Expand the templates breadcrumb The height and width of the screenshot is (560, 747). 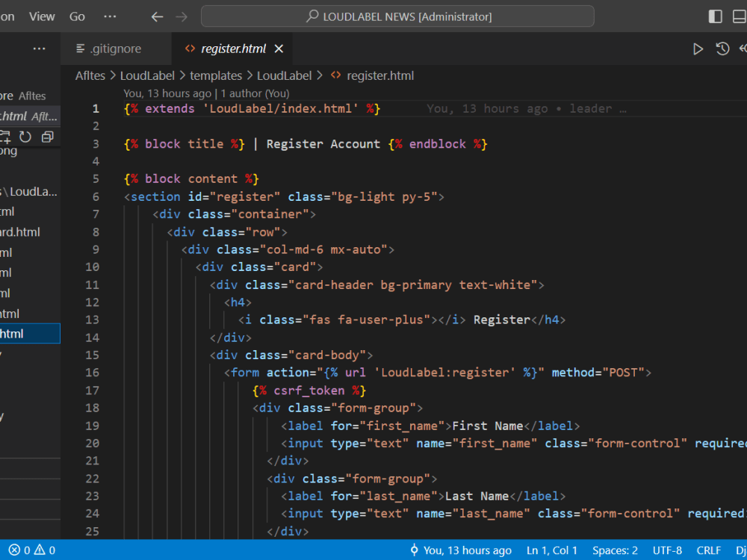(x=216, y=75)
